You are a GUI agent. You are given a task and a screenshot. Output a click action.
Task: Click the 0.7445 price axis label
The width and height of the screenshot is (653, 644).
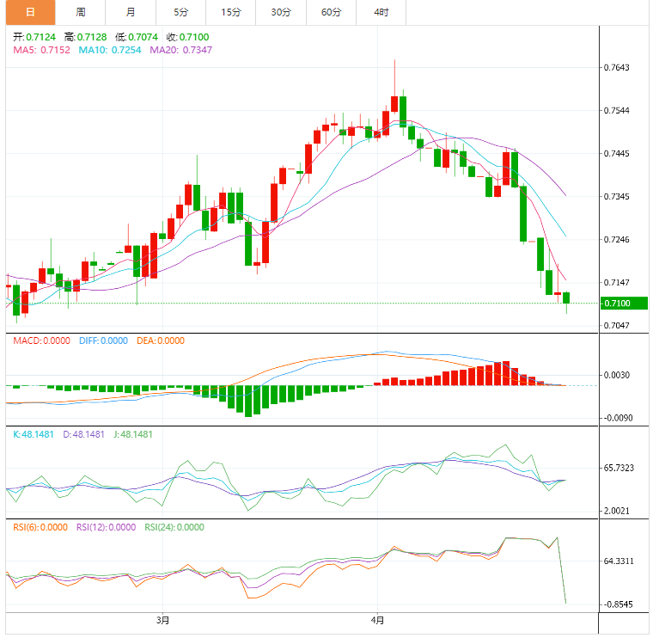(x=617, y=154)
